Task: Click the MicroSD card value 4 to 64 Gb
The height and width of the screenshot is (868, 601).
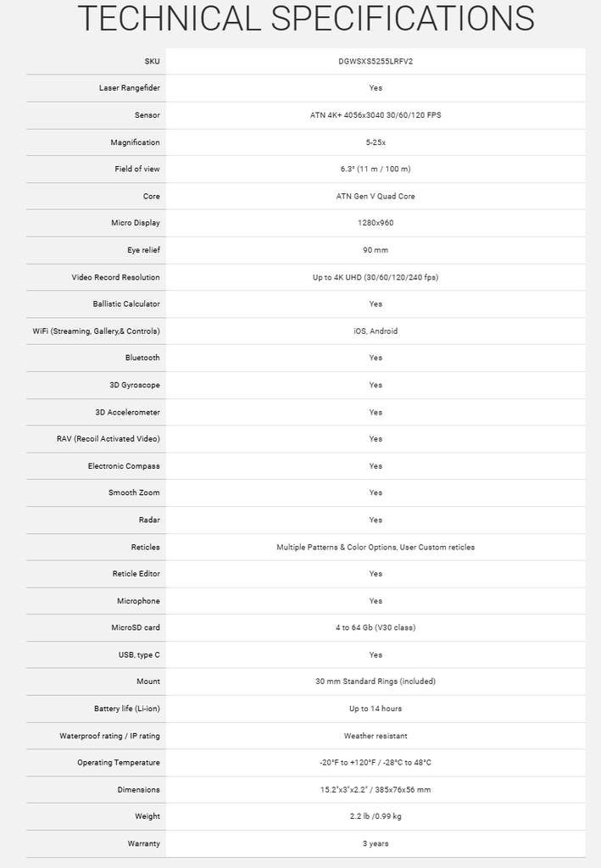Action: pos(376,627)
